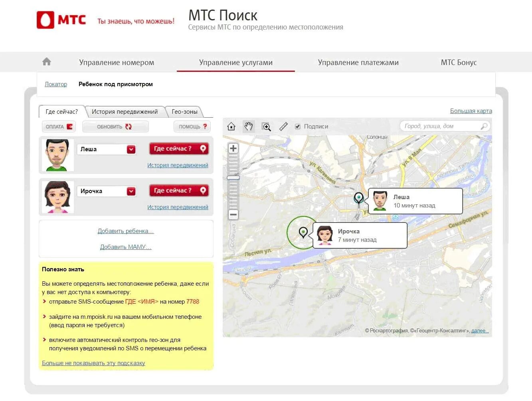Select the ruler measure tool

click(x=283, y=126)
